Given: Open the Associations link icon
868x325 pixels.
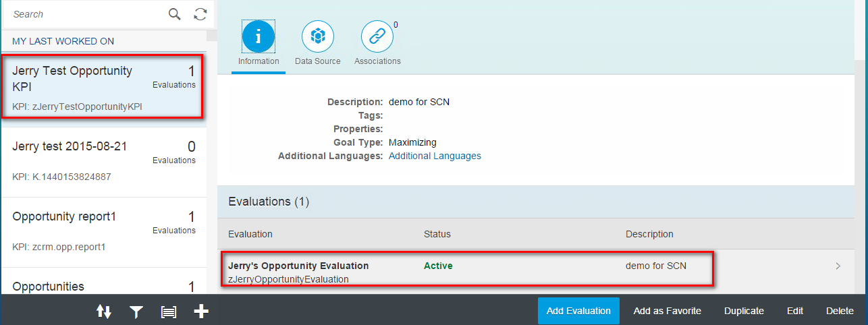Looking at the screenshot, I should [377, 36].
